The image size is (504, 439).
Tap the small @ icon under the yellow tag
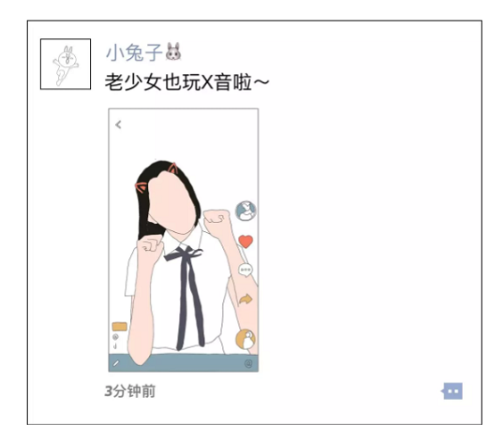coord(116,337)
